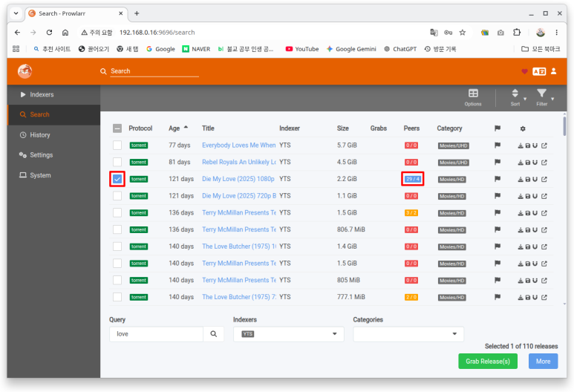Select the Search - Prowlarr browser tab
Screen dimensions: 574x392
[76, 13]
